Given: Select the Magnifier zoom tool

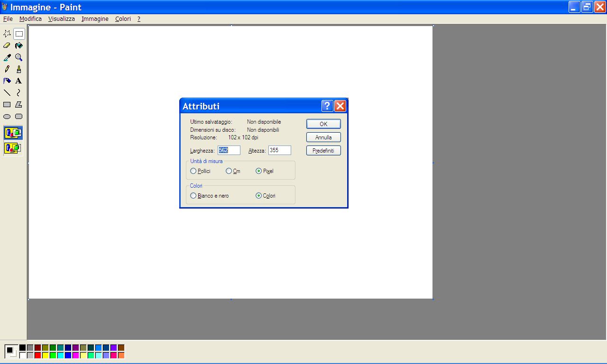Looking at the screenshot, I should [x=19, y=57].
